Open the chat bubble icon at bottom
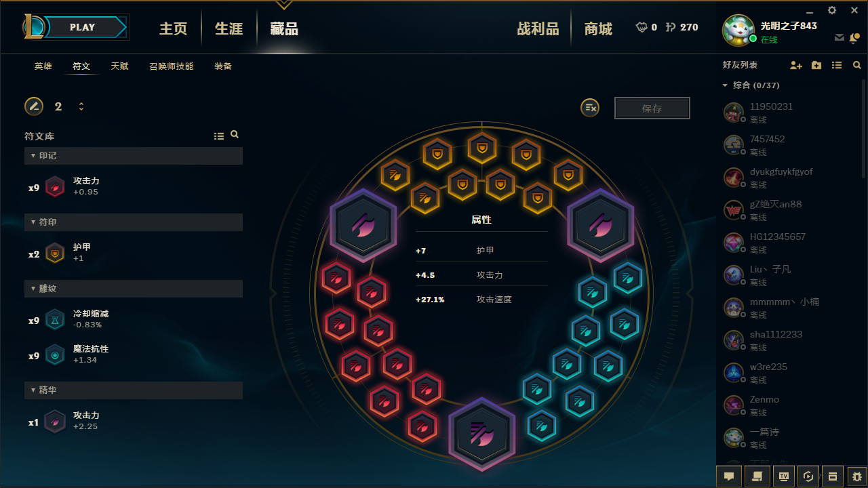This screenshot has width=868, height=488. coord(729,476)
